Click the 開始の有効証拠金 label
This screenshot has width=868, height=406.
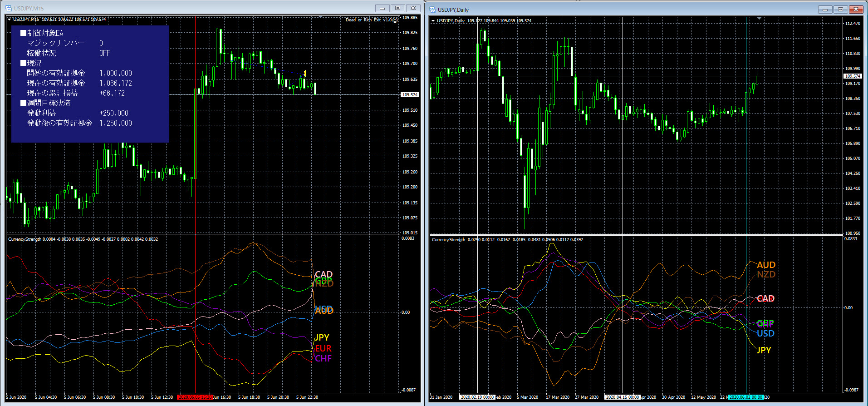(x=56, y=73)
